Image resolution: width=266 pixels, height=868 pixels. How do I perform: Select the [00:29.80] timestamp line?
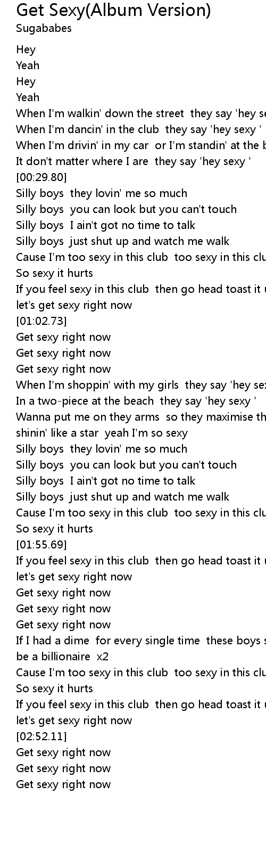pyautogui.click(x=41, y=177)
